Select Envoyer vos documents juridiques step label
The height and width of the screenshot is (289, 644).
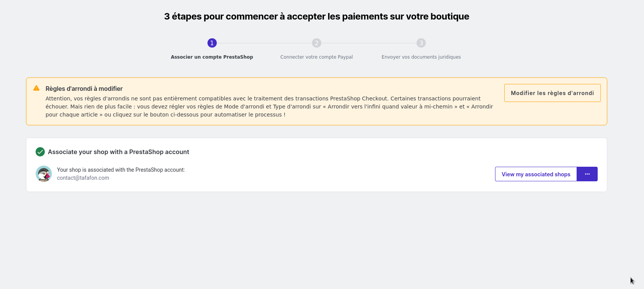[x=421, y=57]
